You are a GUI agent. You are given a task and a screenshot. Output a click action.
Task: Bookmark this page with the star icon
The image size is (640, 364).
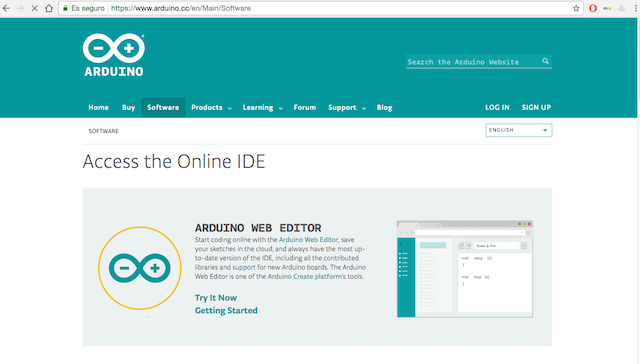(576, 8)
